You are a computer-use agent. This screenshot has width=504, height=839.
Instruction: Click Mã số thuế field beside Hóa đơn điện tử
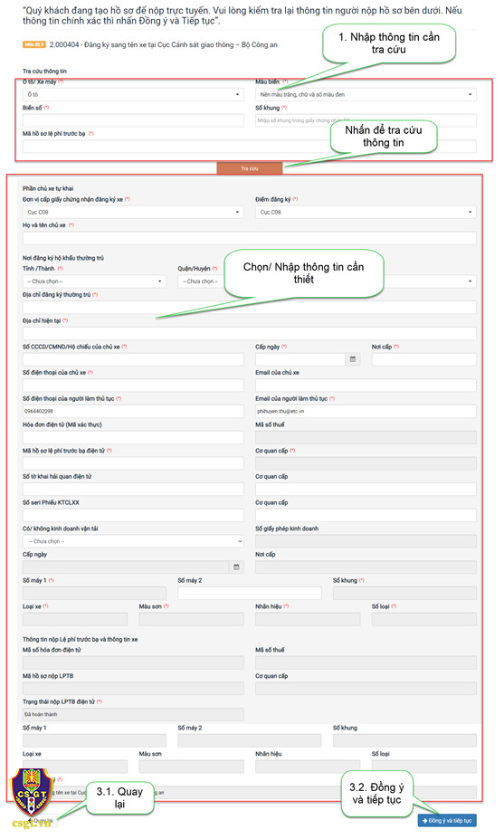tap(366, 438)
